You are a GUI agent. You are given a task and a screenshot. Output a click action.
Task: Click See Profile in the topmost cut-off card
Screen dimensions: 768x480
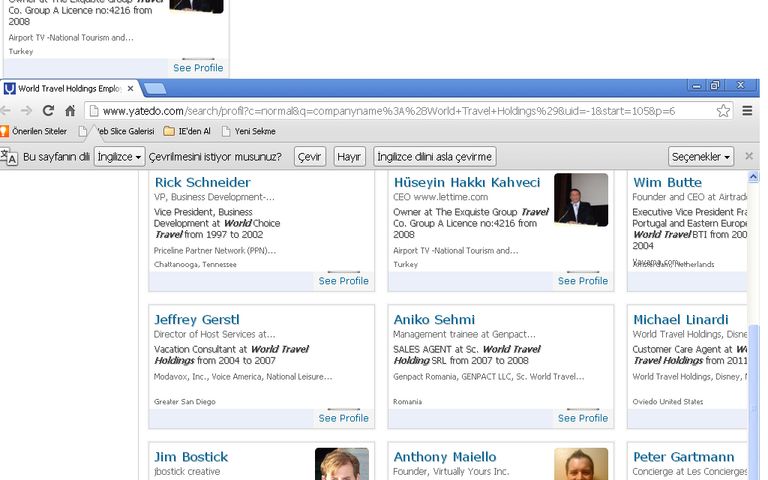[x=198, y=68]
